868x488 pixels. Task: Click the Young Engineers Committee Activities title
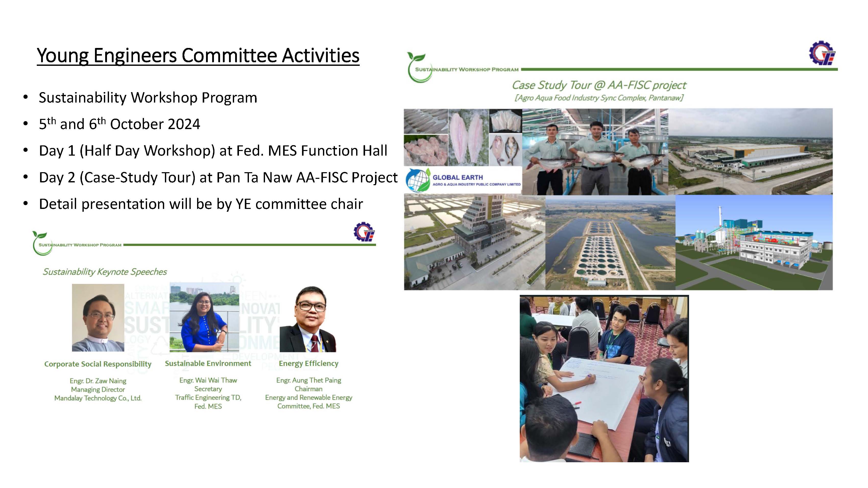[198, 55]
